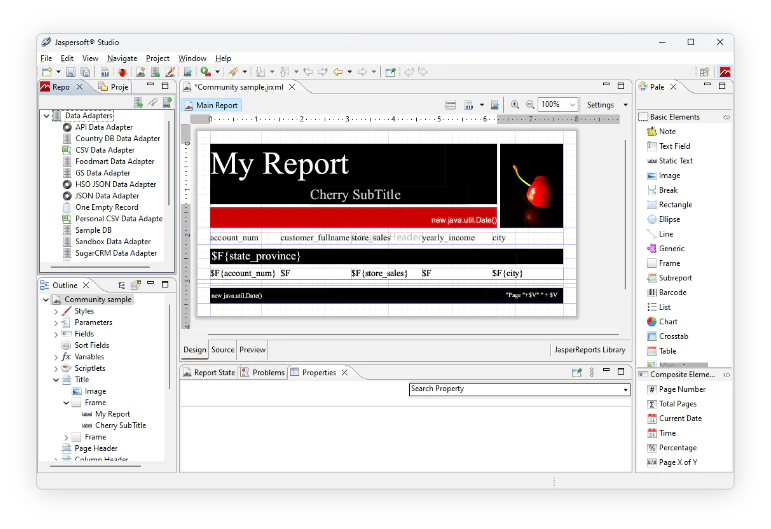The image size is (771, 529).
Task: Switch to the Preview tab
Action: pyautogui.click(x=252, y=350)
